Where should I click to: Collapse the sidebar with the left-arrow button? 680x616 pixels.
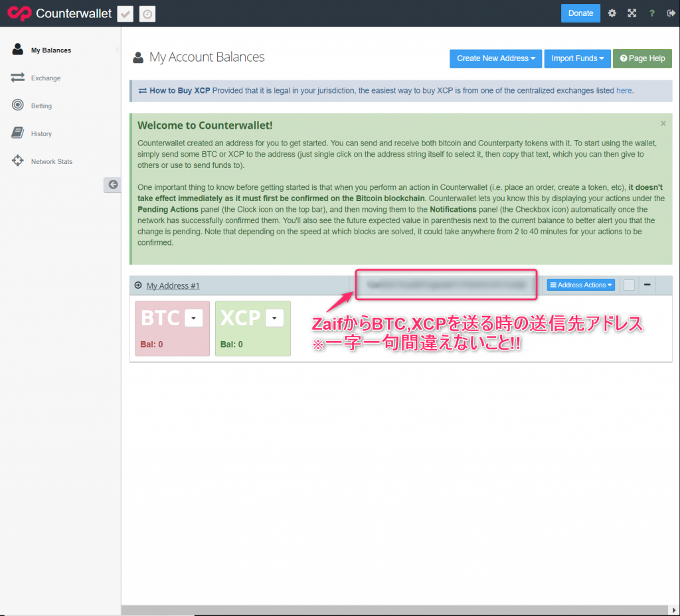pyautogui.click(x=112, y=185)
